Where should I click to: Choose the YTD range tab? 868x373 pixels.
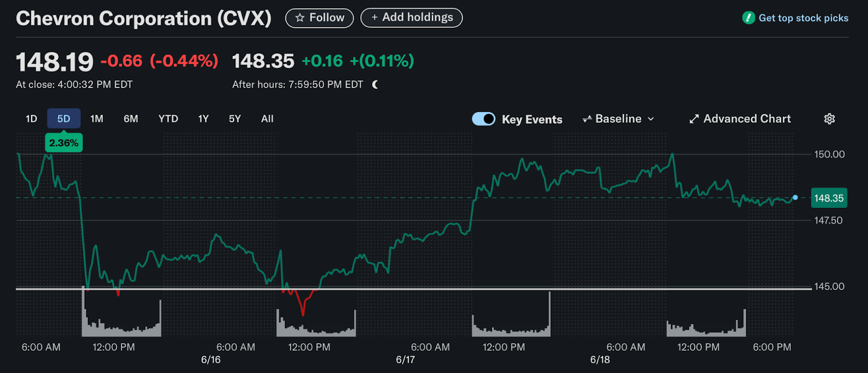pyautogui.click(x=168, y=119)
